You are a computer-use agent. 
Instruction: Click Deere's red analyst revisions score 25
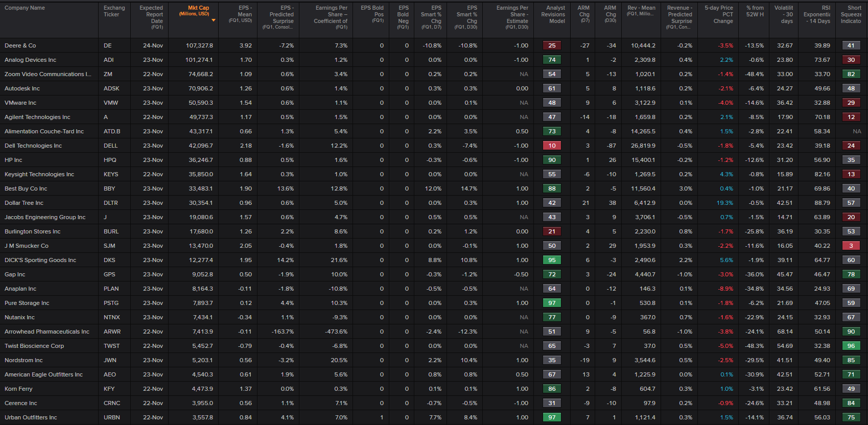[552, 45]
